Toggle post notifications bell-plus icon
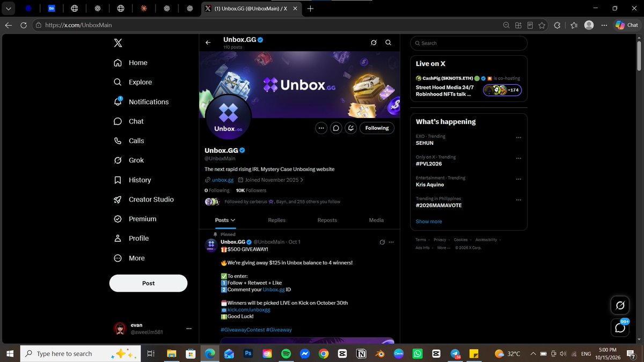 pos(351,128)
